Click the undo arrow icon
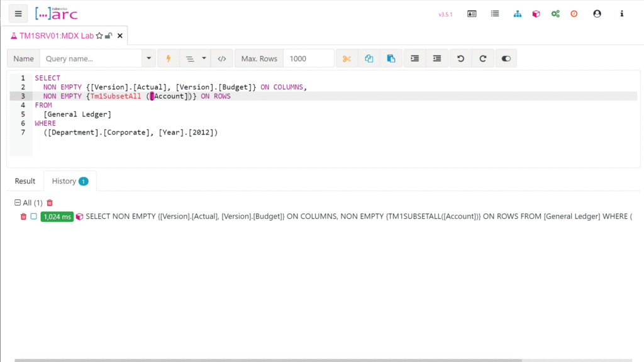The height and width of the screenshot is (362, 644). [460, 58]
